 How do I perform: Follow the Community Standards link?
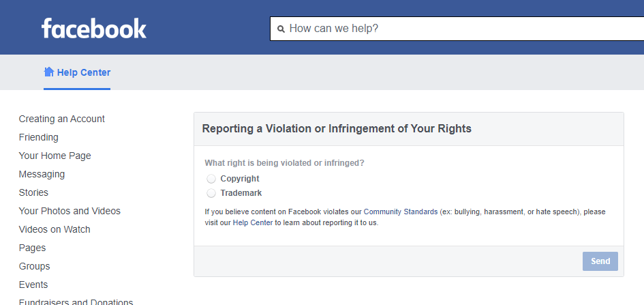(x=401, y=212)
